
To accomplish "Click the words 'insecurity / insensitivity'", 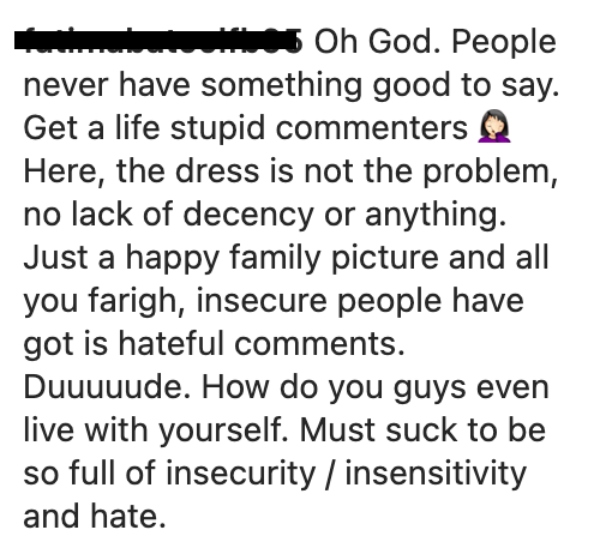I will click(346, 474).
